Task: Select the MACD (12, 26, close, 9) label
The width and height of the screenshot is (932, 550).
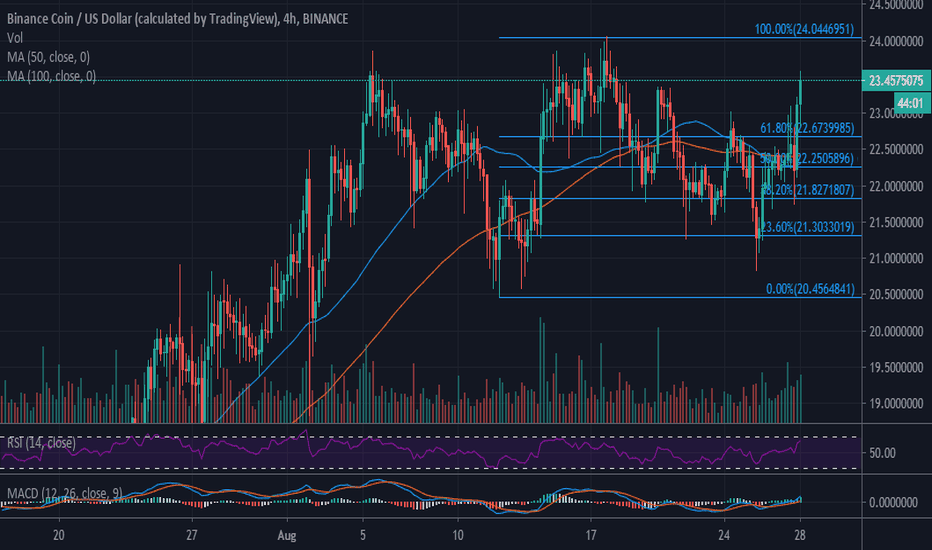Action: pos(64,493)
